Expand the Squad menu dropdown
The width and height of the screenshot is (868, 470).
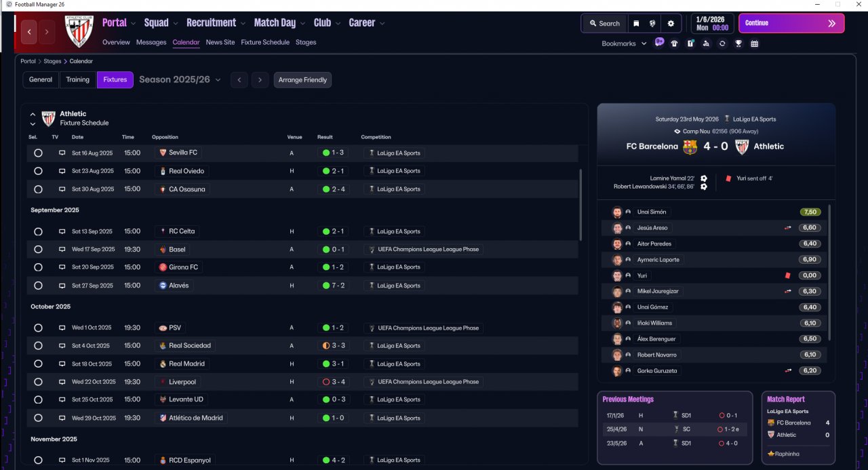(175, 24)
